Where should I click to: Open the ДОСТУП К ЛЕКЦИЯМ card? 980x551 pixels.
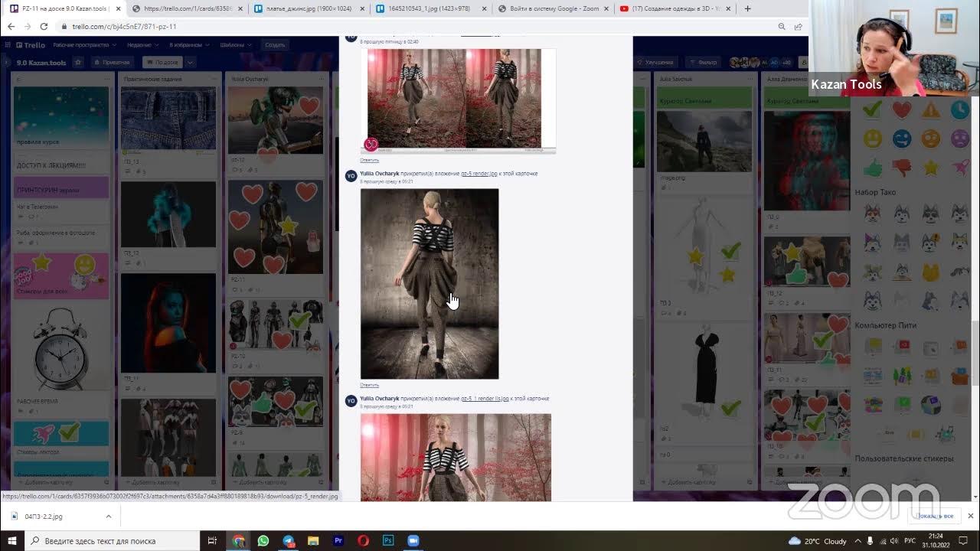pos(61,165)
